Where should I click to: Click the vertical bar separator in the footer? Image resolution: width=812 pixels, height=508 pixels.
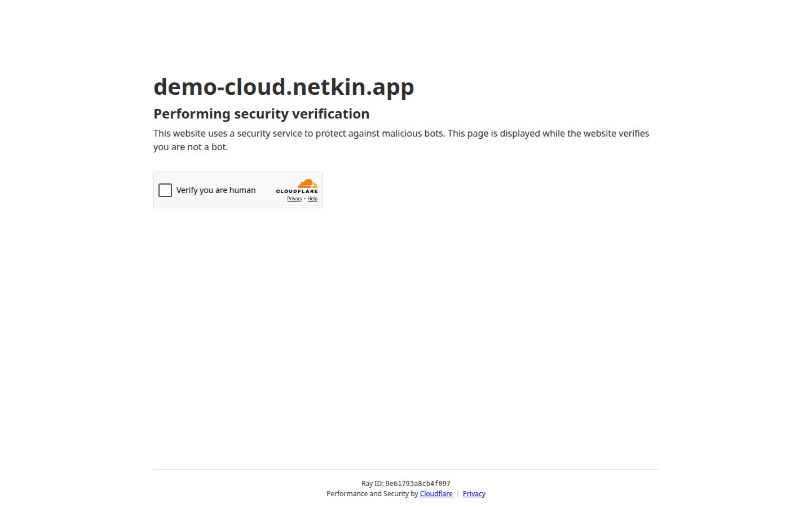[x=458, y=494]
